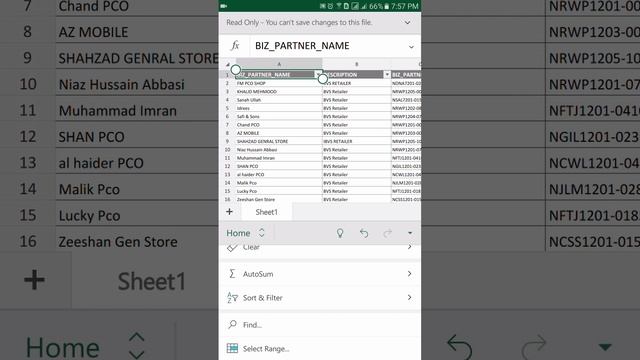Image resolution: width=640 pixels, height=360 pixels.
Task: Select cell Sanah Ullah
Action: [x=279, y=100]
